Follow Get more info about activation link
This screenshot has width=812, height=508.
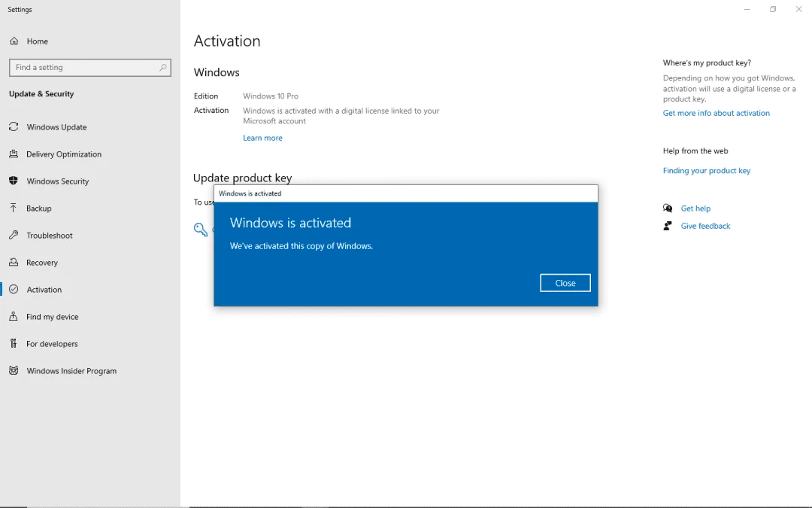click(717, 113)
